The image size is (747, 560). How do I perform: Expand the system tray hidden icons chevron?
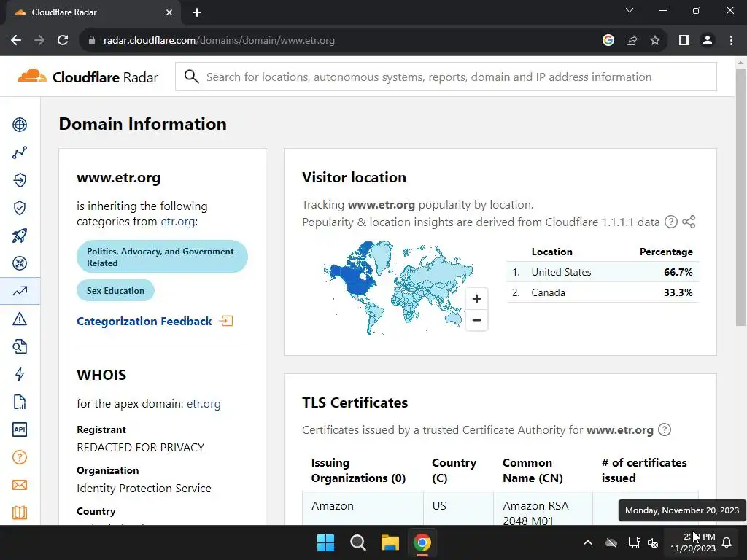587,542
